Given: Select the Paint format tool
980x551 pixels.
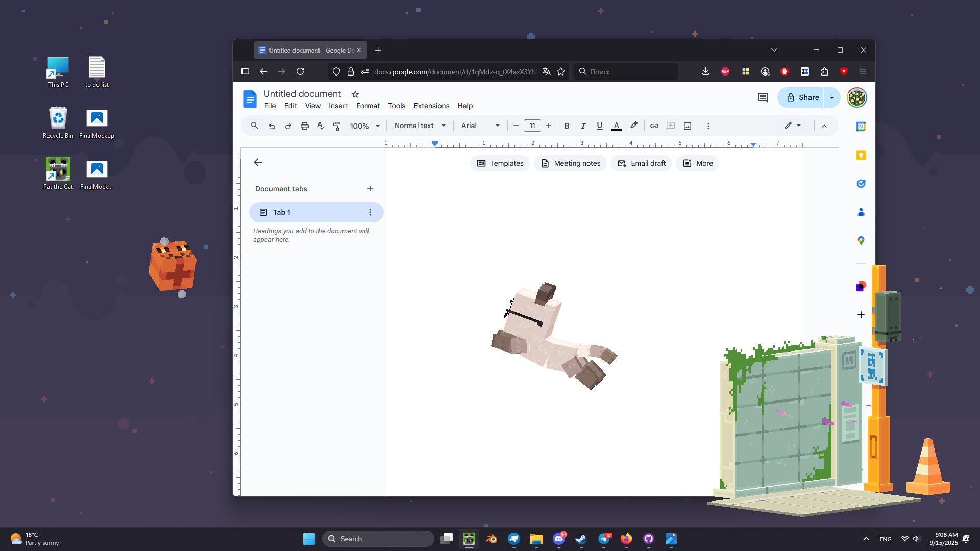Looking at the screenshot, I should click(x=337, y=126).
